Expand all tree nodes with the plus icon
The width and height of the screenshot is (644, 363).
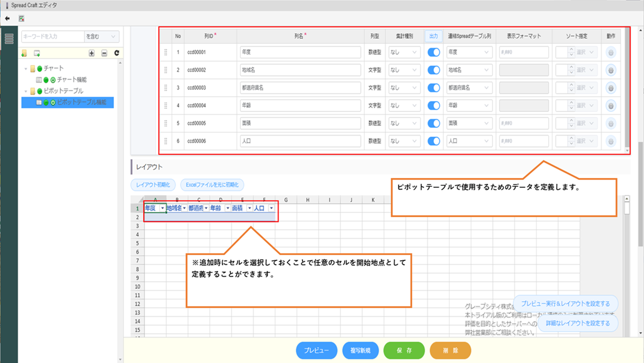(92, 53)
